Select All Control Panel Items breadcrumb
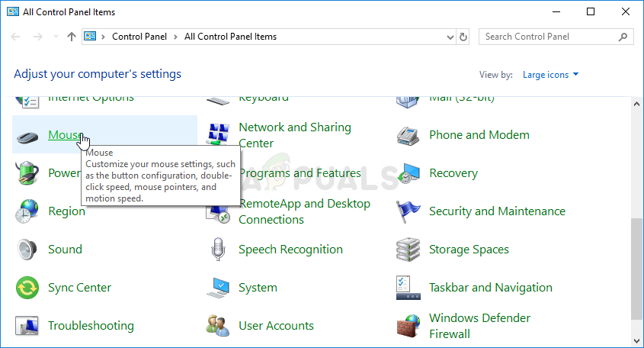Screen dimensions: 644x348 pos(230,37)
